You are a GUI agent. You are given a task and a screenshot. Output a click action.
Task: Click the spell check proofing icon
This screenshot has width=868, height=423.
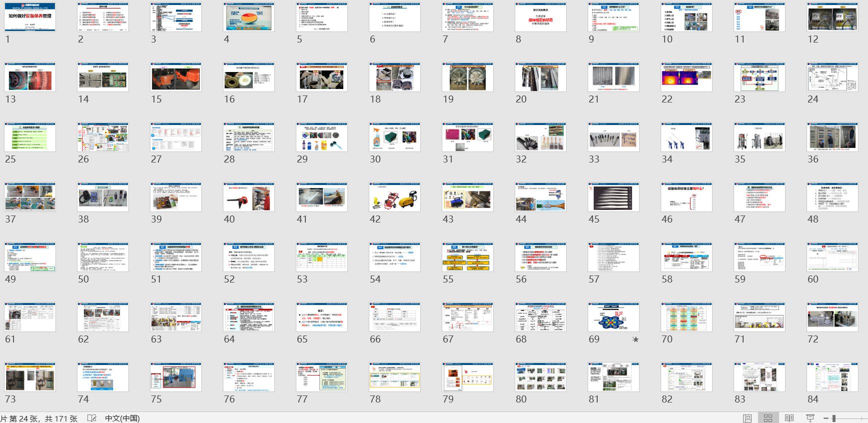[x=92, y=418]
